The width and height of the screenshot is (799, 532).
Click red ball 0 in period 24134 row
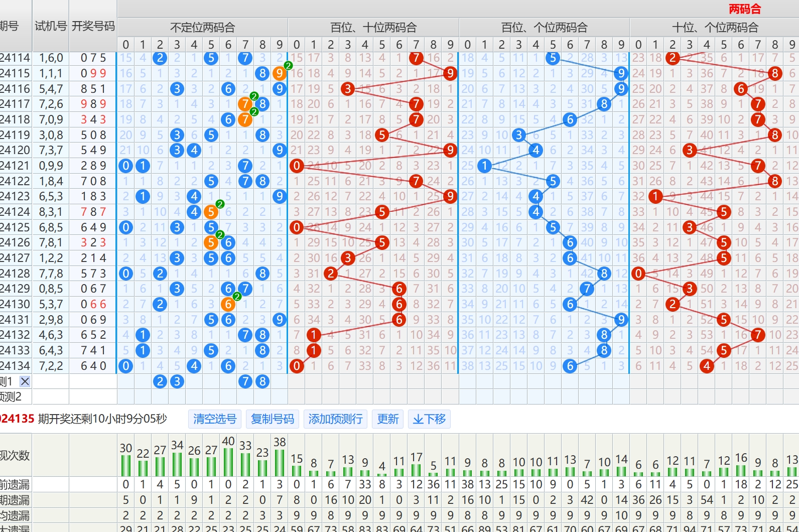point(297,366)
